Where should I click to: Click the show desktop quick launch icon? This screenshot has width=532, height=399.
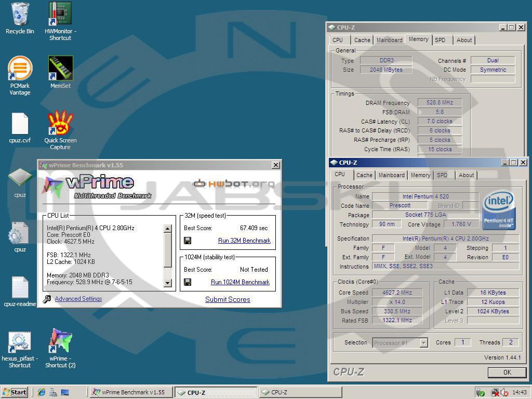pyautogui.click(x=65, y=393)
